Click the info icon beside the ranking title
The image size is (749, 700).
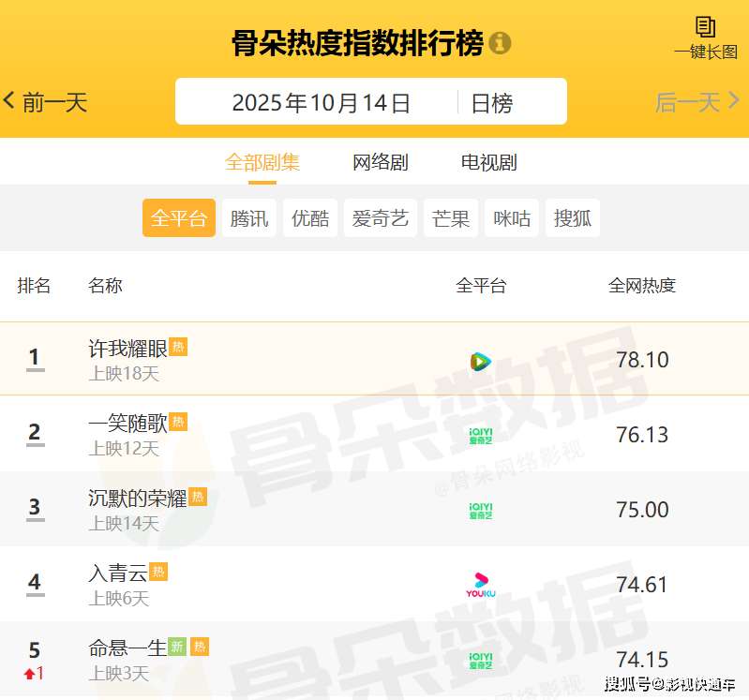point(502,43)
